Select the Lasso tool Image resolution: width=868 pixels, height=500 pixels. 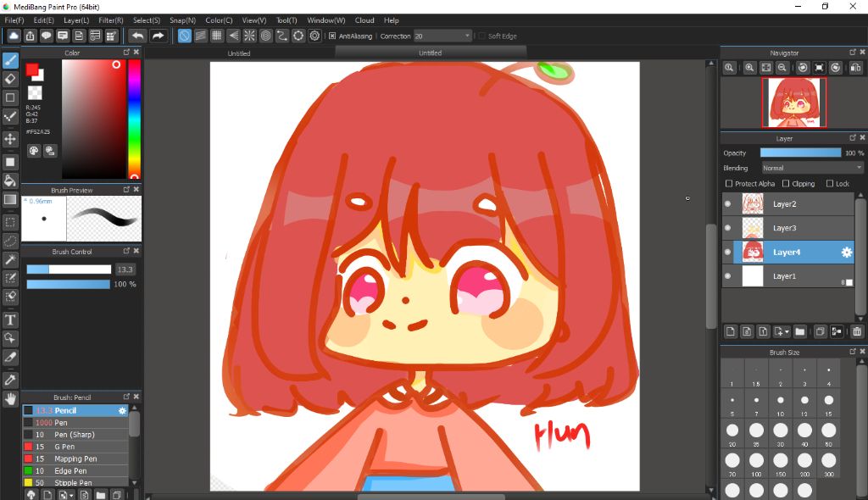[x=10, y=241]
